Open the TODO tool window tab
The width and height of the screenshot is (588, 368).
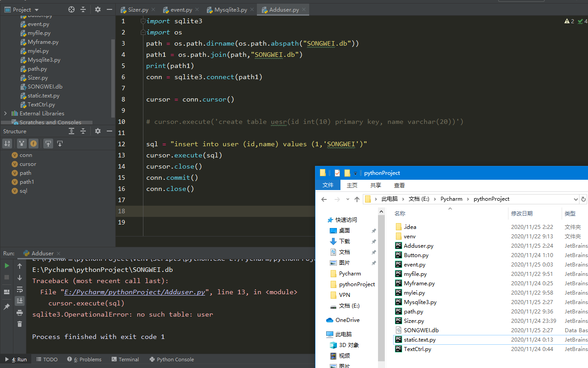coord(47,359)
